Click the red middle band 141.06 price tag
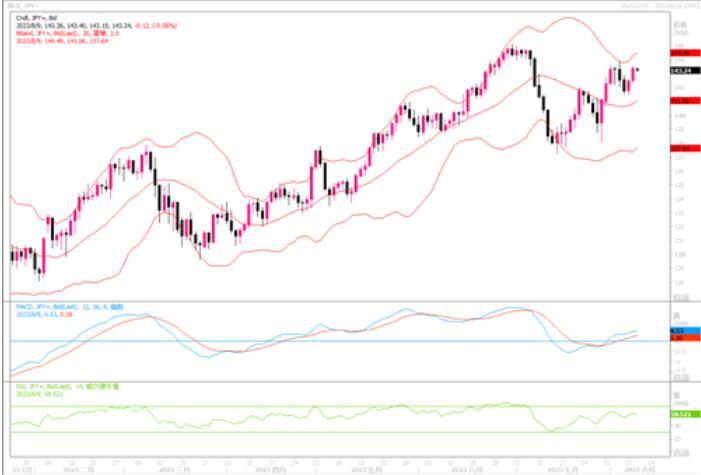The height and width of the screenshot is (475, 701). pyautogui.click(x=682, y=101)
